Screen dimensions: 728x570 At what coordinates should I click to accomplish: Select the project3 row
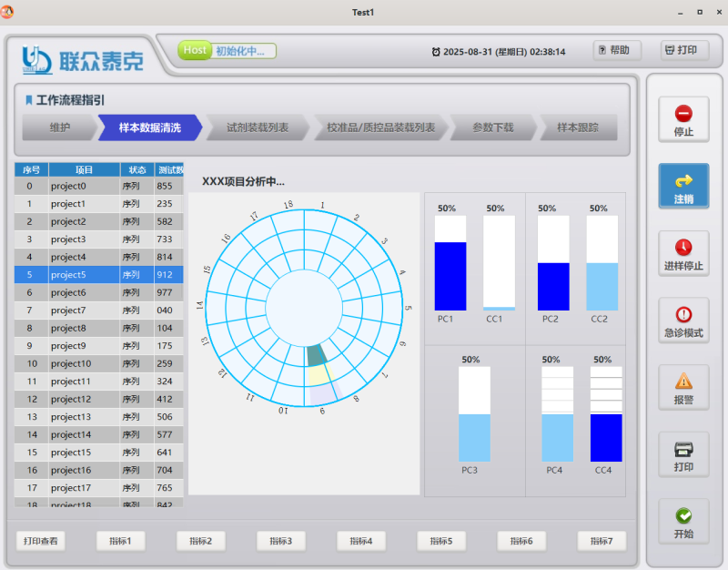pyautogui.click(x=99, y=239)
